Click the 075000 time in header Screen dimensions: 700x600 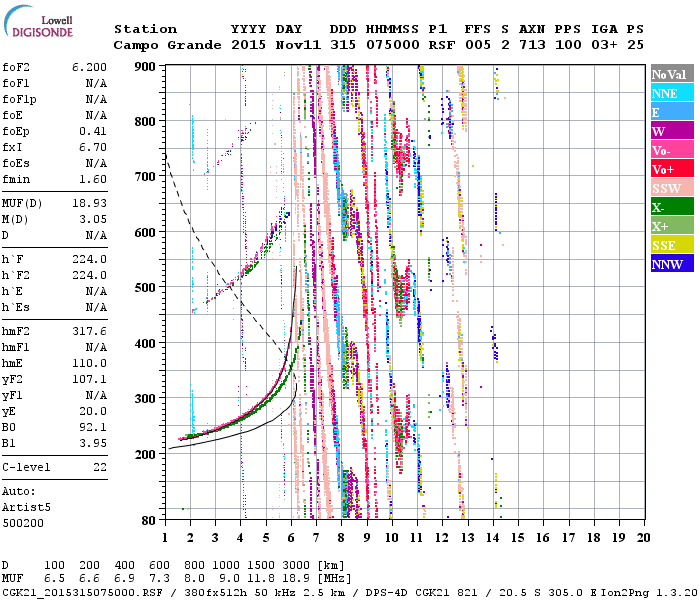click(393, 45)
